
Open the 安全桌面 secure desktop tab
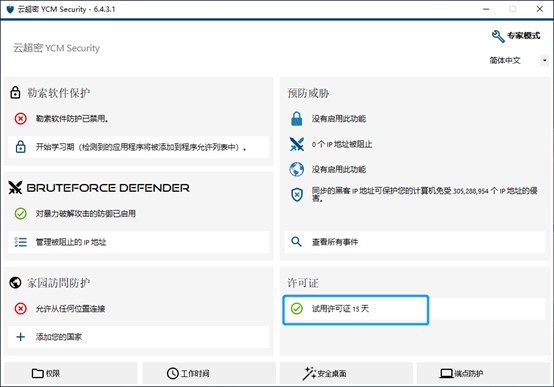click(346, 373)
